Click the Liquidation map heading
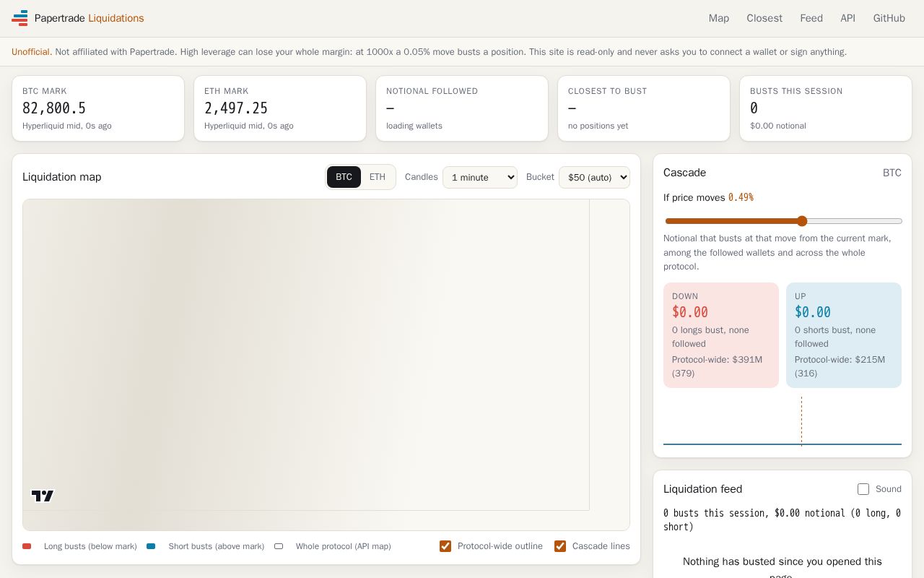Viewport: 924px width, 578px height. pyautogui.click(x=62, y=177)
